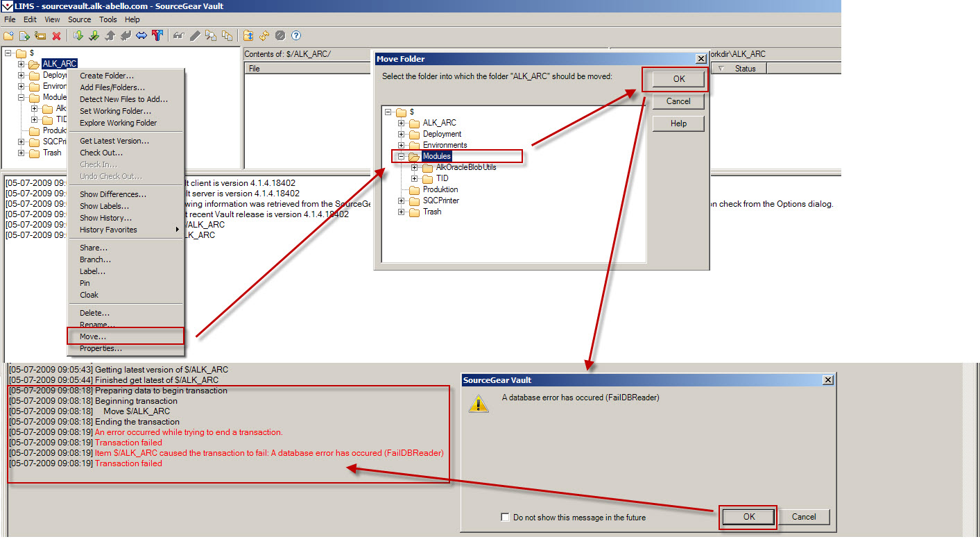Expand the Environments node in the Move Folder tree

point(402,145)
